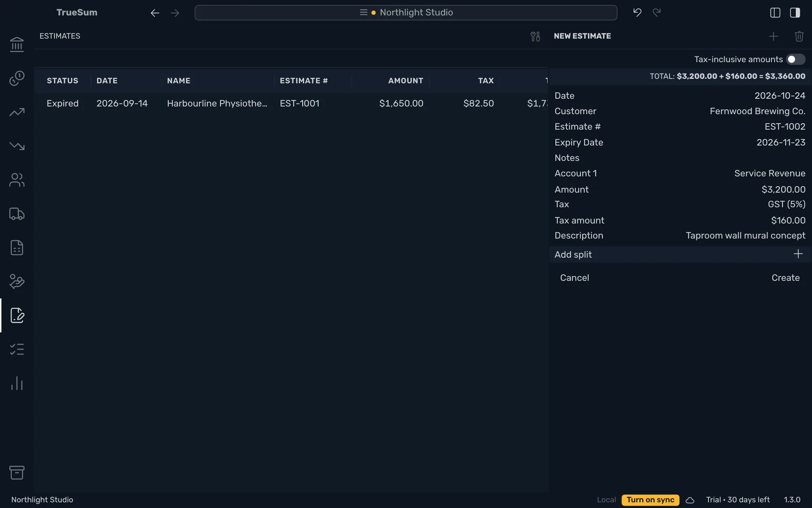Viewport: 812px width, 508px height.
Task: Click the undo arrow icon
Action: click(x=637, y=13)
